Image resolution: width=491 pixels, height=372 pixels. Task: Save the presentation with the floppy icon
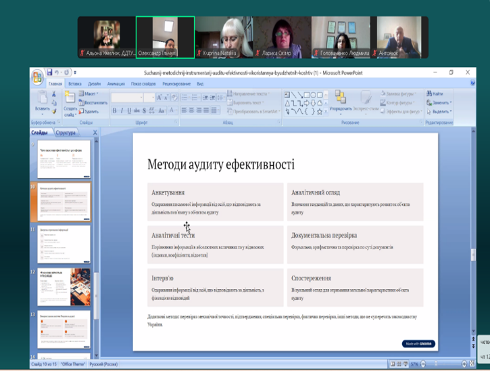(49, 72)
